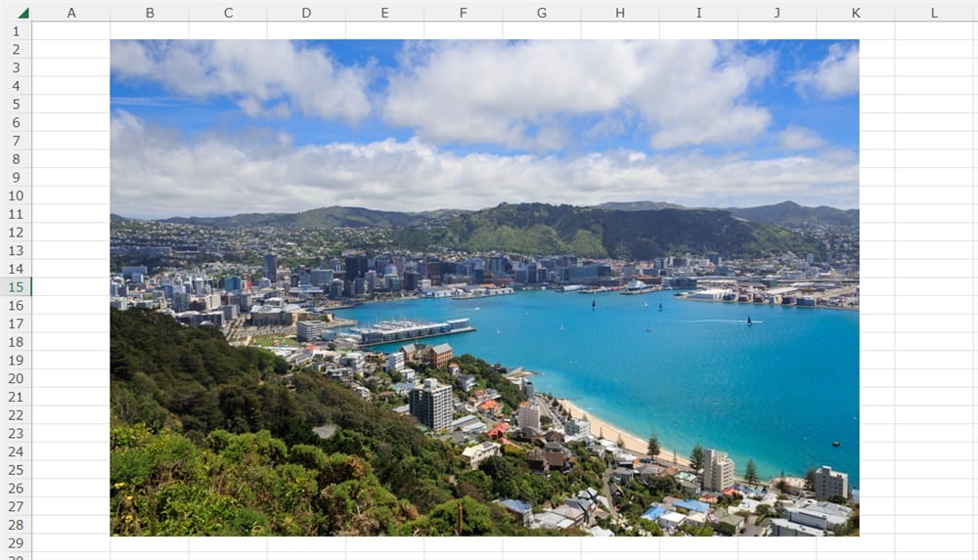Select row 1 header
Viewport: 978px width, 560px height.
[x=16, y=30]
